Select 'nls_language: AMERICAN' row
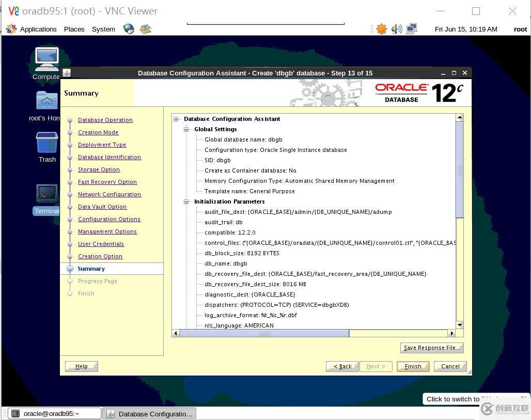This screenshot has width=531, height=420. pos(239,325)
